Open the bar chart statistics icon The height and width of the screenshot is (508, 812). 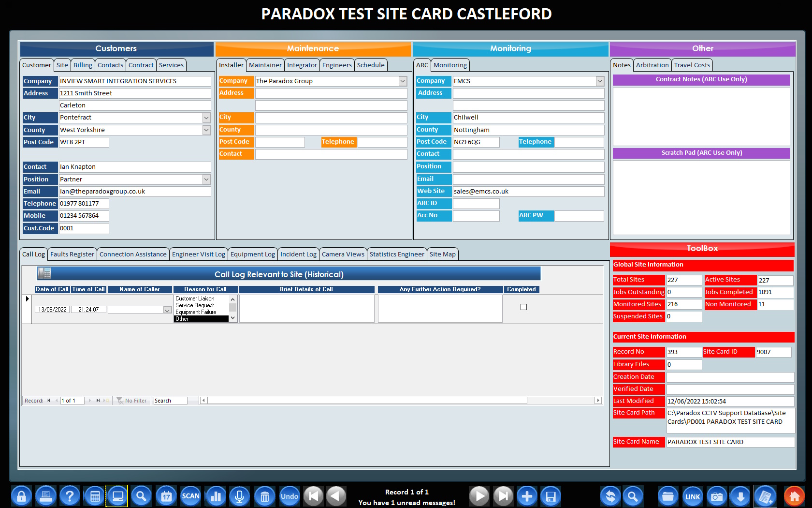pyautogui.click(x=216, y=496)
